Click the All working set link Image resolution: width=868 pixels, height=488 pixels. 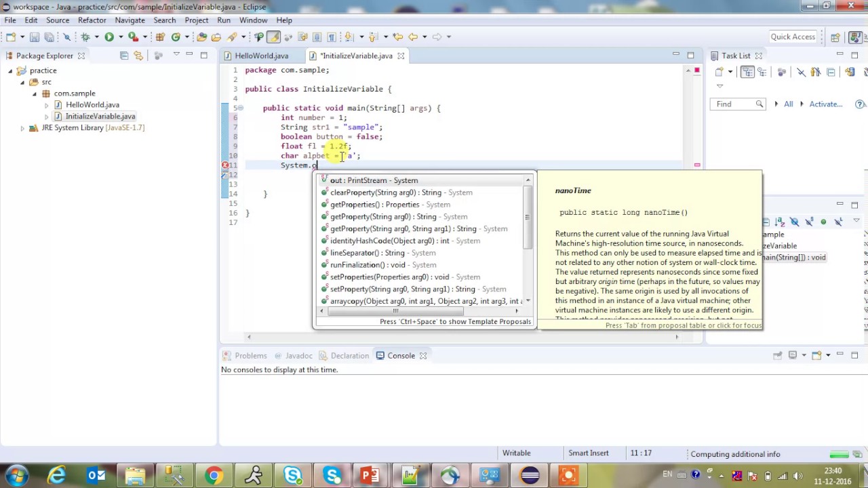(x=788, y=104)
